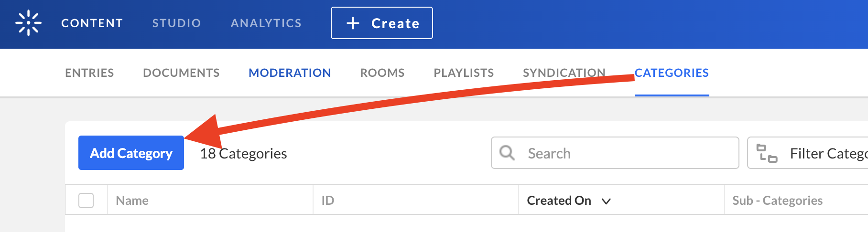Open the Filter Categories control

(x=808, y=153)
